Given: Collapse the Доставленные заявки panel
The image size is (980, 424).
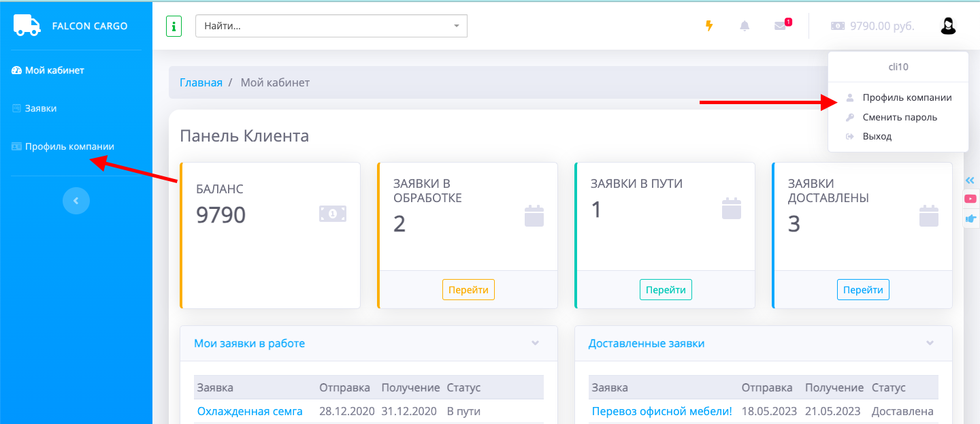Looking at the screenshot, I should point(930,343).
